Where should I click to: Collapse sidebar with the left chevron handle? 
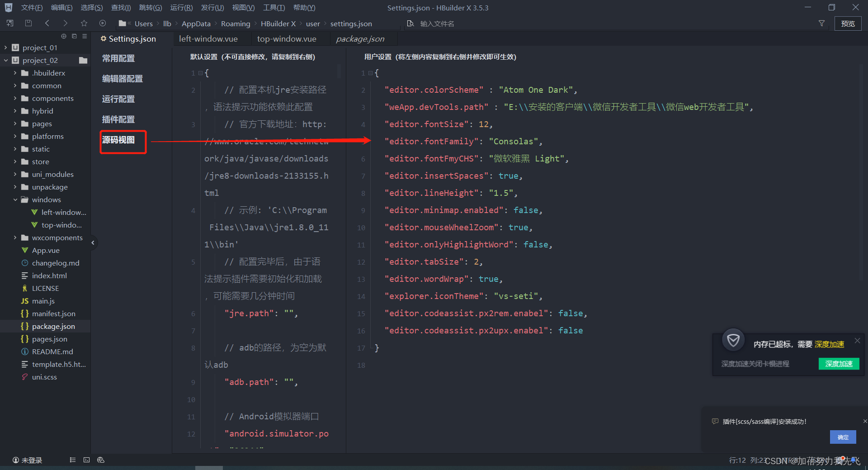point(93,242)
